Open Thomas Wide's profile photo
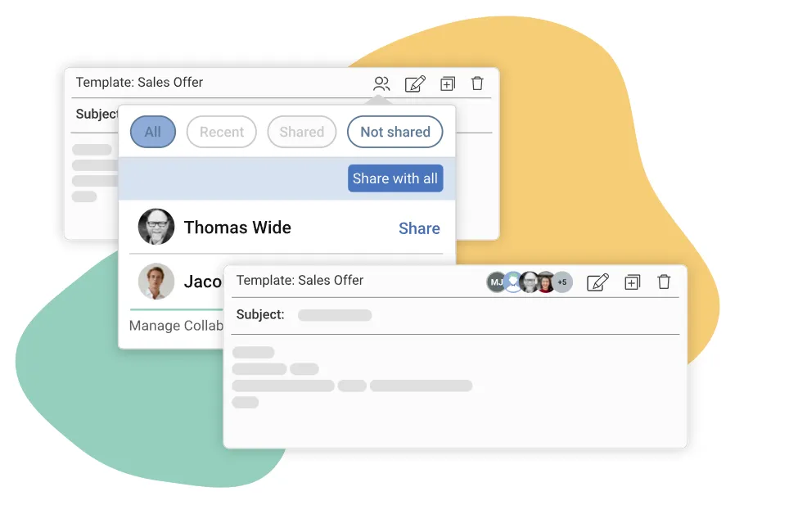 coord(156,228)
